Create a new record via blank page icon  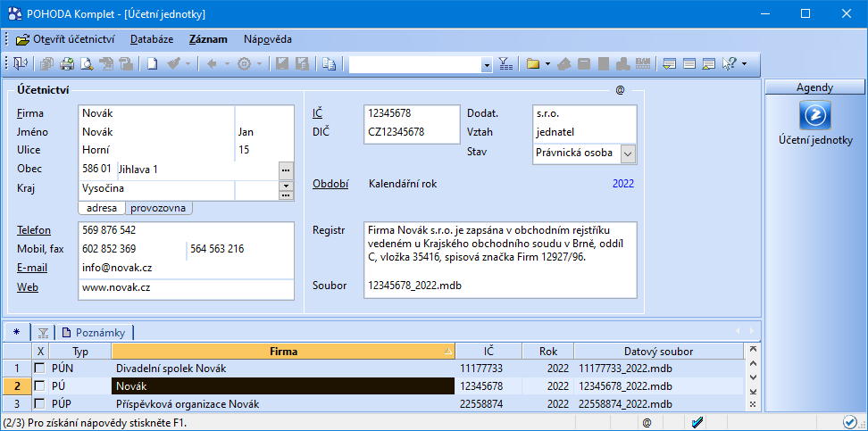[152, 63]
